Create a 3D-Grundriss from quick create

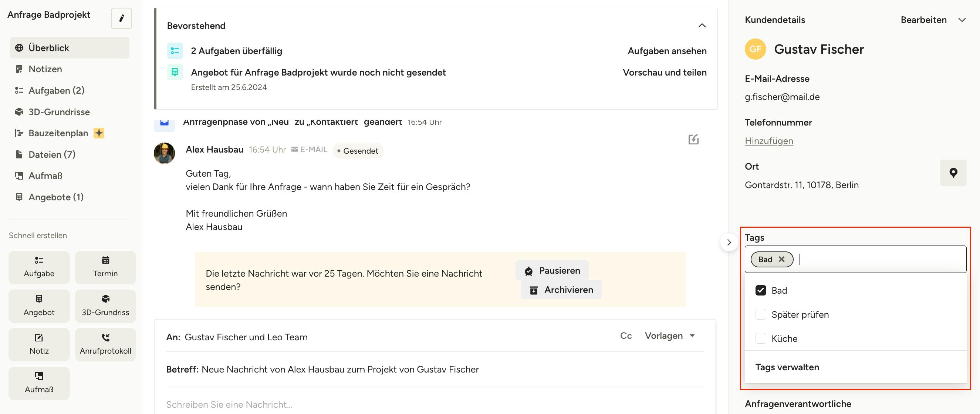(105, 306)
